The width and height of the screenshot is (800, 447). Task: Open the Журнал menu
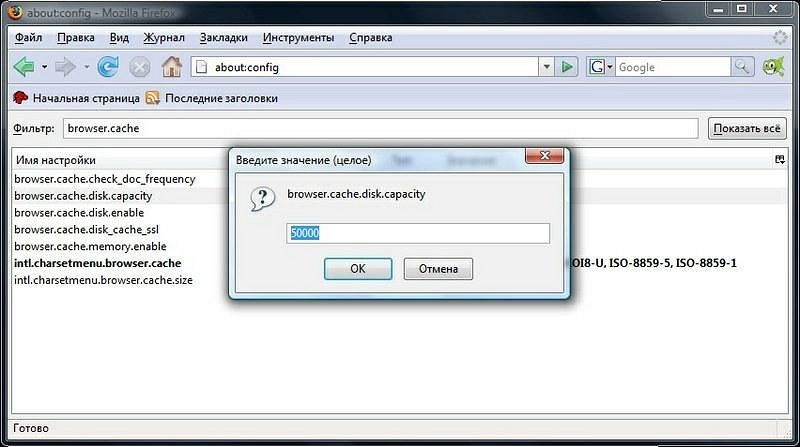click(x=164, y=37)
